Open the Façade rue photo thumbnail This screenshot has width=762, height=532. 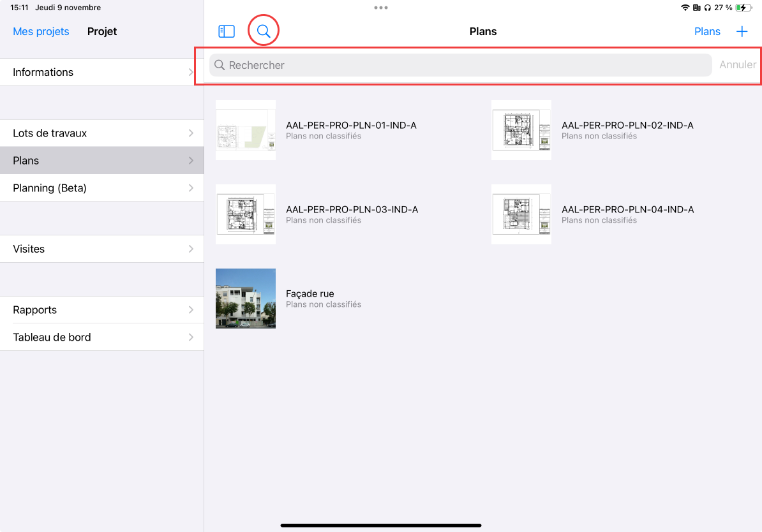point(246,299)
